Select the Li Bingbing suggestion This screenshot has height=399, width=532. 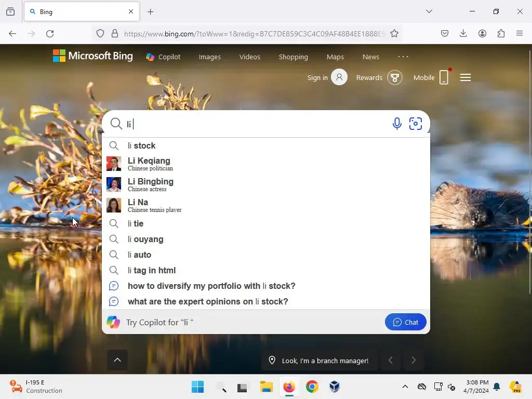(265, 184)
